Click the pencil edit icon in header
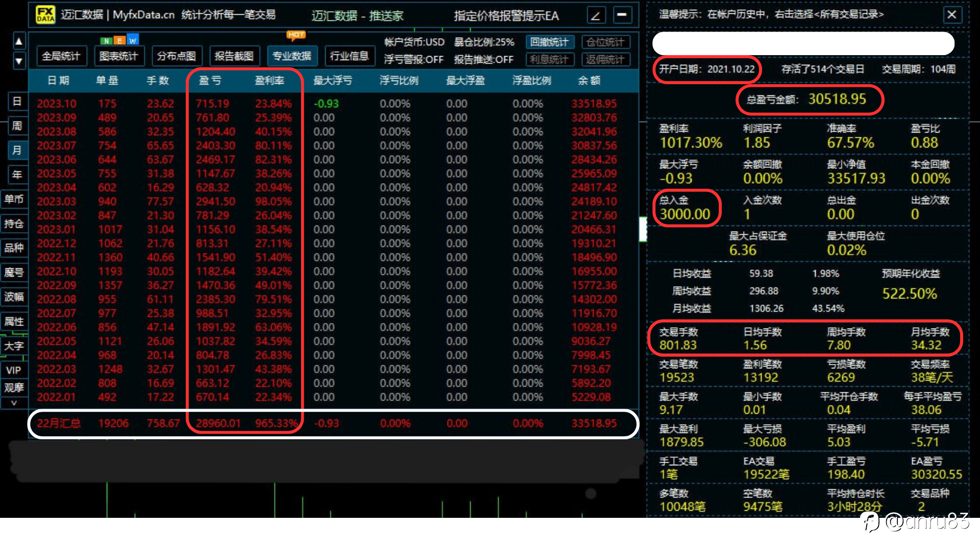The image size is (980, 551). [x=596, y=15]
